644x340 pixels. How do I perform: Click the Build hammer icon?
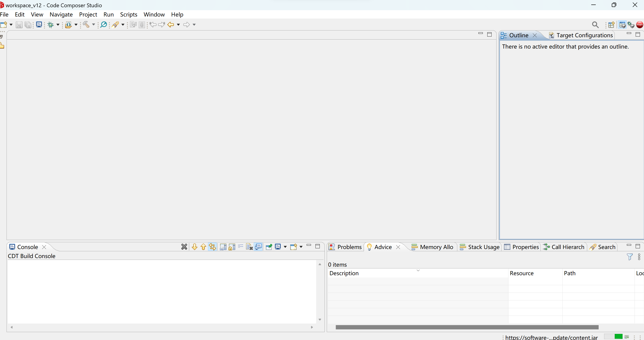coord(86,25)
